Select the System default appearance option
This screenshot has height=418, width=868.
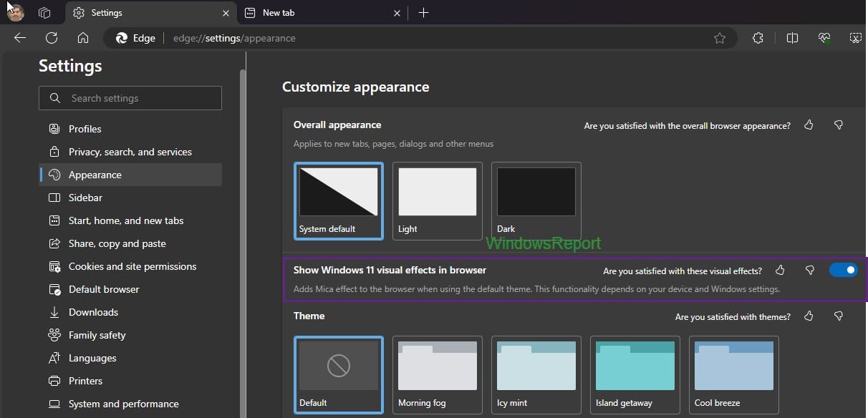[x=339, y=201]
